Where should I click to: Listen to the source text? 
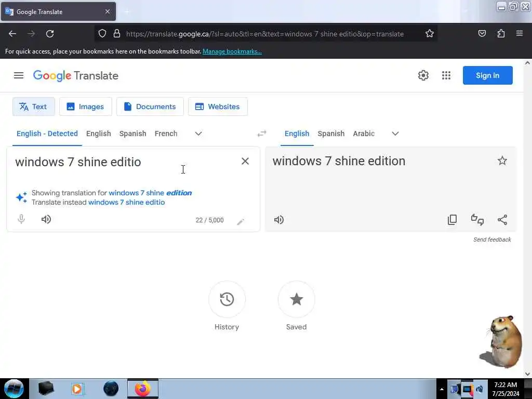(x=46, y=219)
